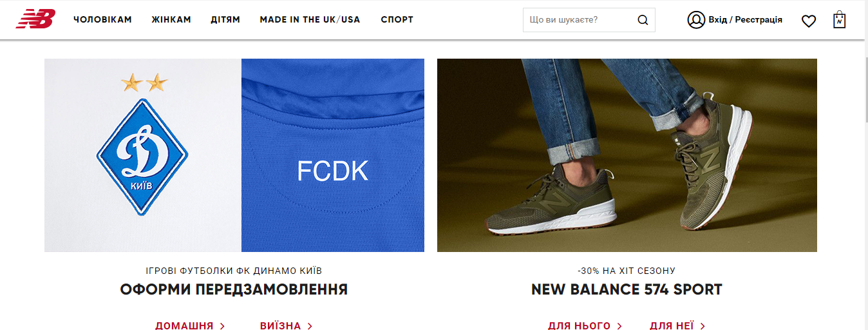The width and height of the screenshot is (868, 330).
Task: Click the search magnifier icon
Action: [x=643, y=20]
